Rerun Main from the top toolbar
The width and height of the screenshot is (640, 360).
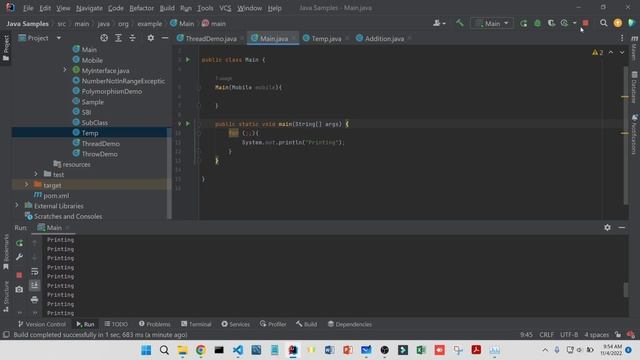[x=523, y=23]
